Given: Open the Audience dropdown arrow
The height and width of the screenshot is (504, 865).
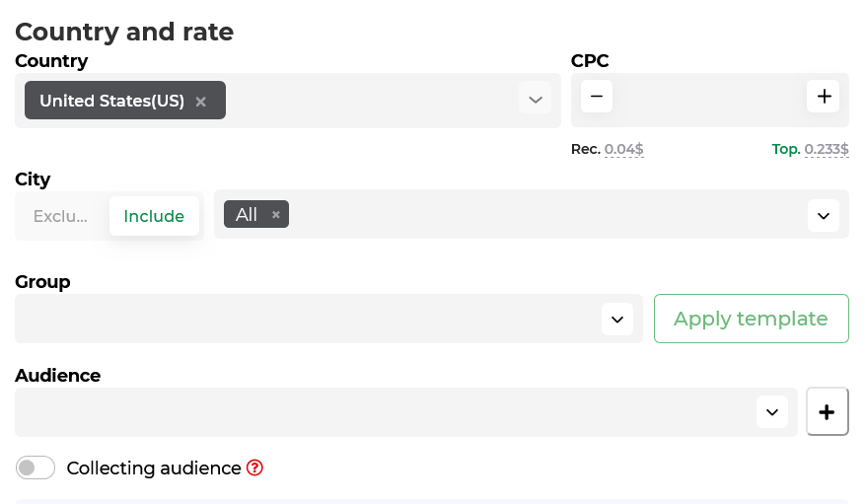Looking at the screenshot, I should [772, 412].
